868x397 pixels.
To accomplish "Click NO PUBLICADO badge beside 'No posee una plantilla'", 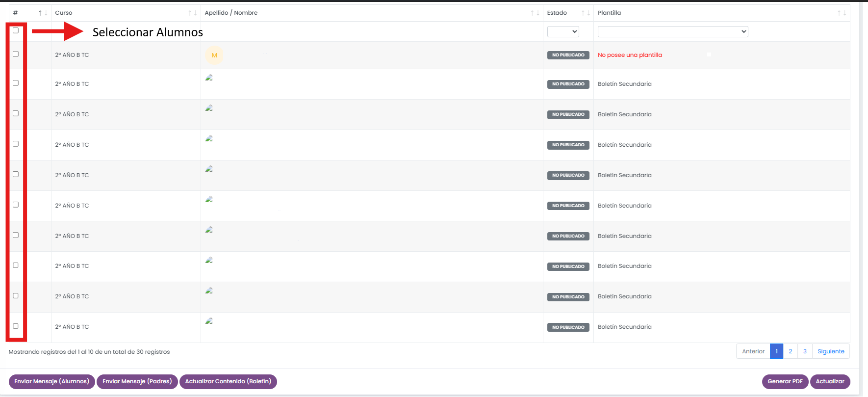I will (568, 55).
